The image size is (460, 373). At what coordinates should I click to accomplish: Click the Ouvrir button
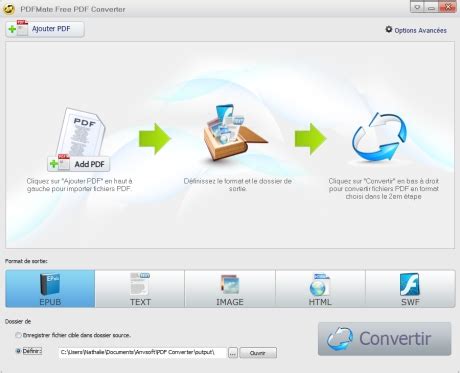point(258,353)
